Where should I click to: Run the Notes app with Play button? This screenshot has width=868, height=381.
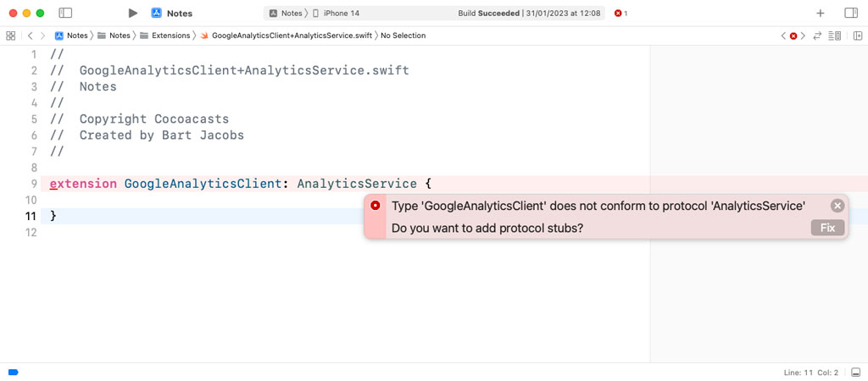pyautogui.click(x=133, y=14)
